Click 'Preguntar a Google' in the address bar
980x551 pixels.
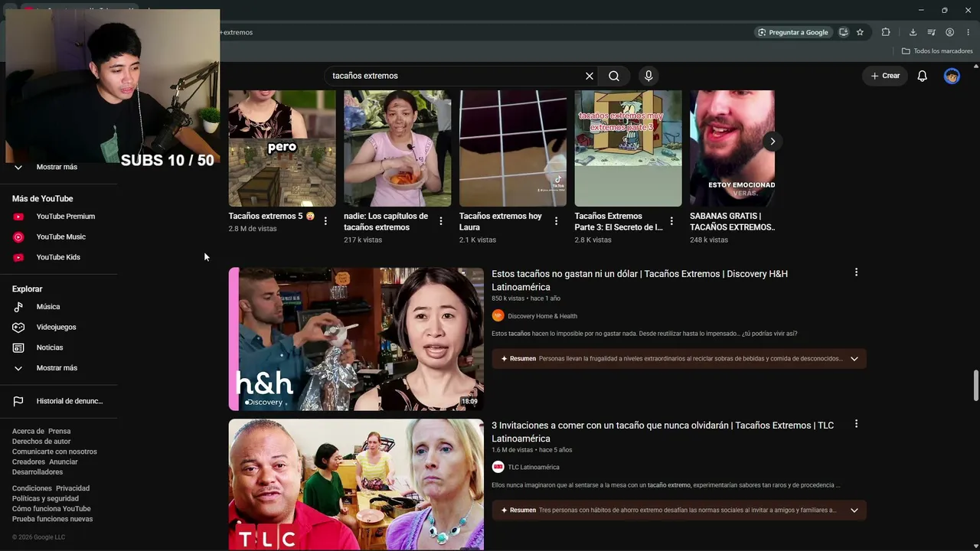(792, 32)
